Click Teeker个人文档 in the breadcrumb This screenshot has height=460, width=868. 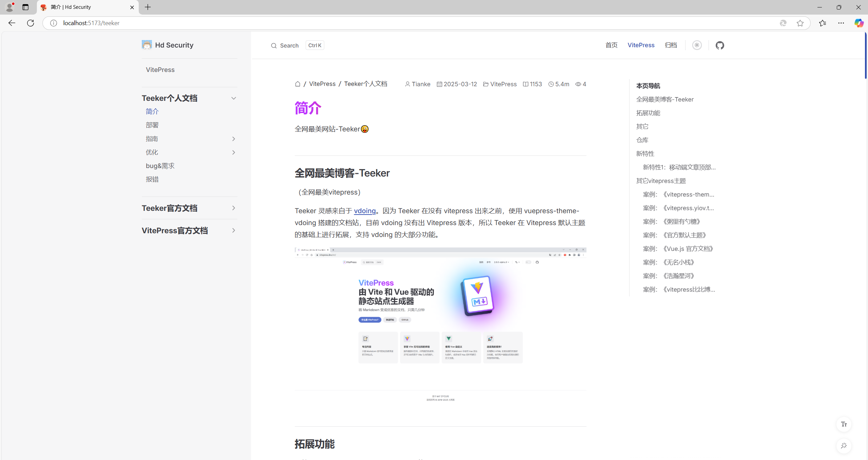[366, 84]
